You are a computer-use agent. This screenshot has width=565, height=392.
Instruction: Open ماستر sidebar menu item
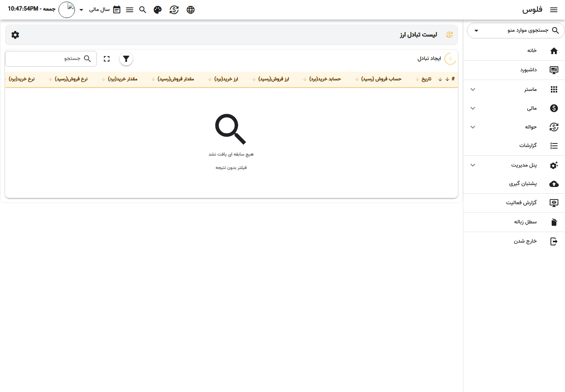tap(514, 89)
